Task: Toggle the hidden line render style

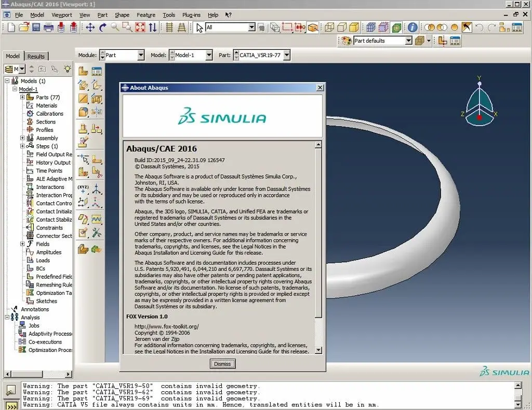Action: click(341, 26)
